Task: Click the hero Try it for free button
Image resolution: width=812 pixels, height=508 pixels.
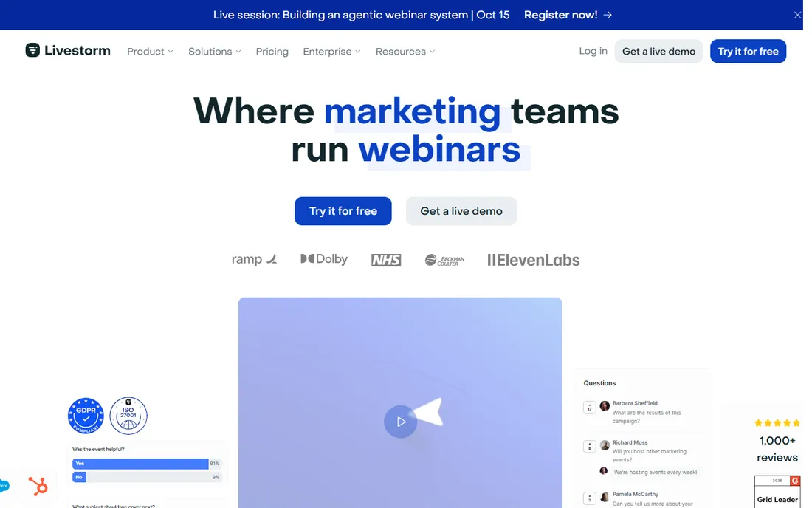Action: (343, 210)
